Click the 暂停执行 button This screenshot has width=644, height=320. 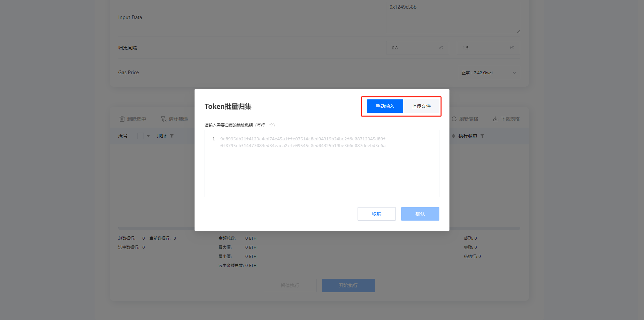(x=290, y=285)
